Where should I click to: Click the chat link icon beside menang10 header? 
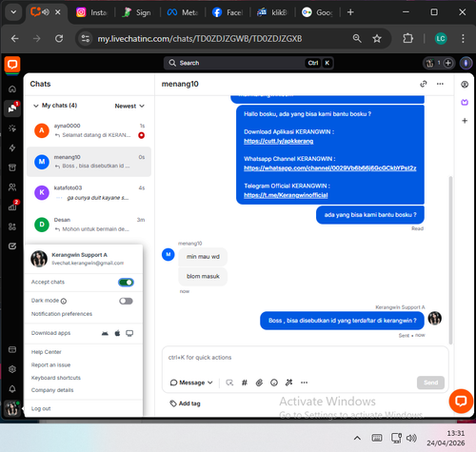(x=424, y=84)
